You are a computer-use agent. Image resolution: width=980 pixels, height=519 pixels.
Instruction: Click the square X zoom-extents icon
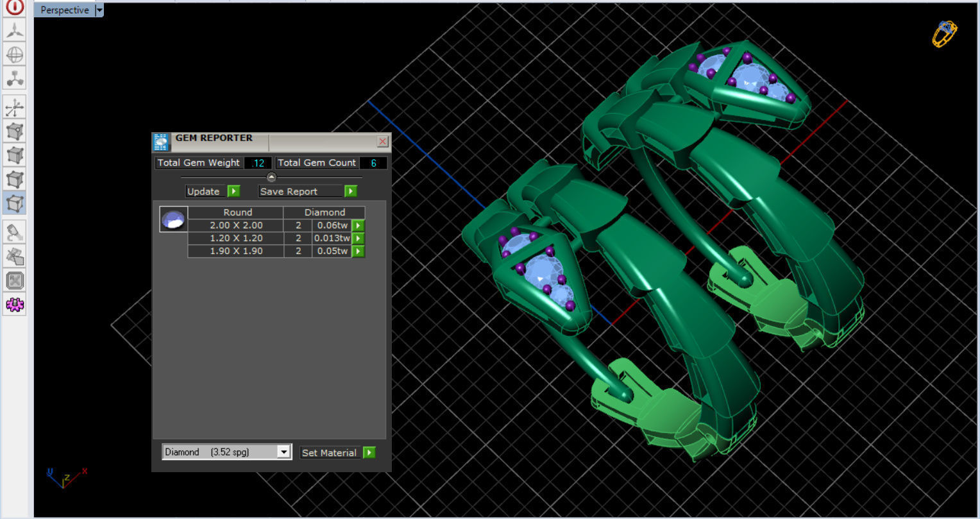[x=14, y=280]
